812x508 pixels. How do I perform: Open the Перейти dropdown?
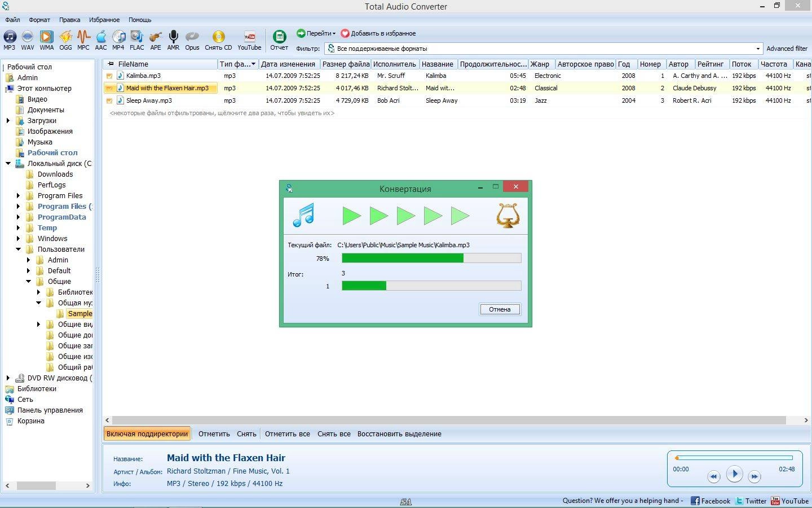pyautogui.click(x=316, y=33)
